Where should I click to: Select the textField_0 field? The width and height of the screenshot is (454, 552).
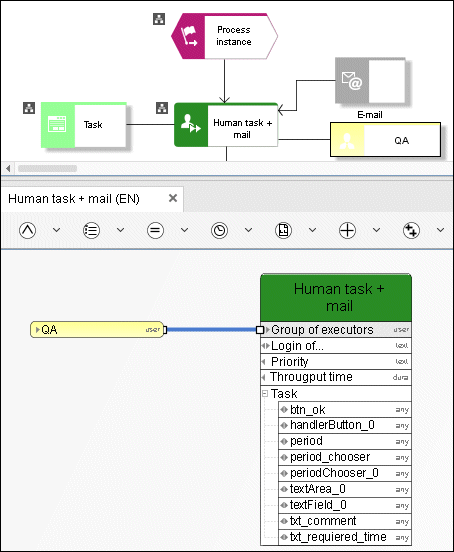coord(345,505)
